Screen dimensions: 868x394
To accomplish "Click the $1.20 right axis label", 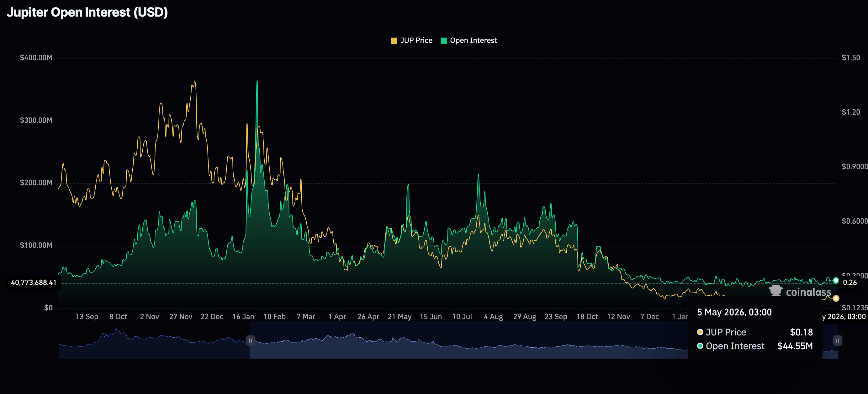I will (851, 112).
